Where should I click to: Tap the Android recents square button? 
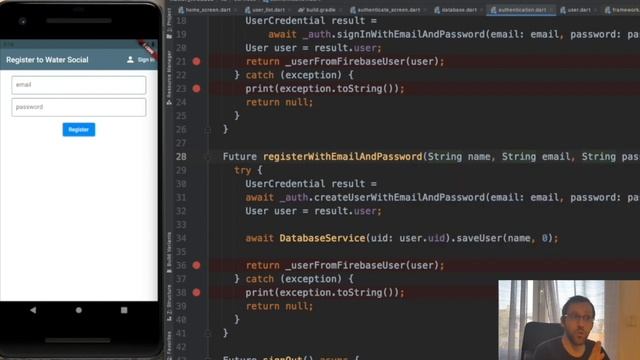124,310
